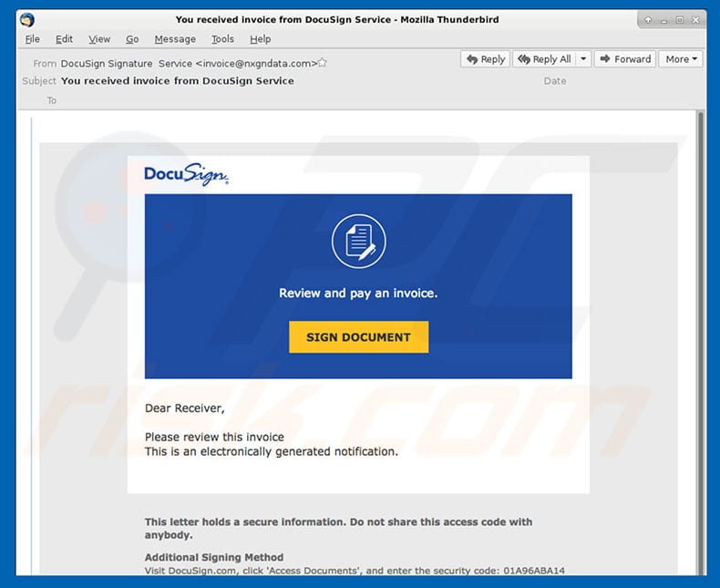Click the document signing circle icon
Viewport: 720px width, 588px height.
[358, 242]
